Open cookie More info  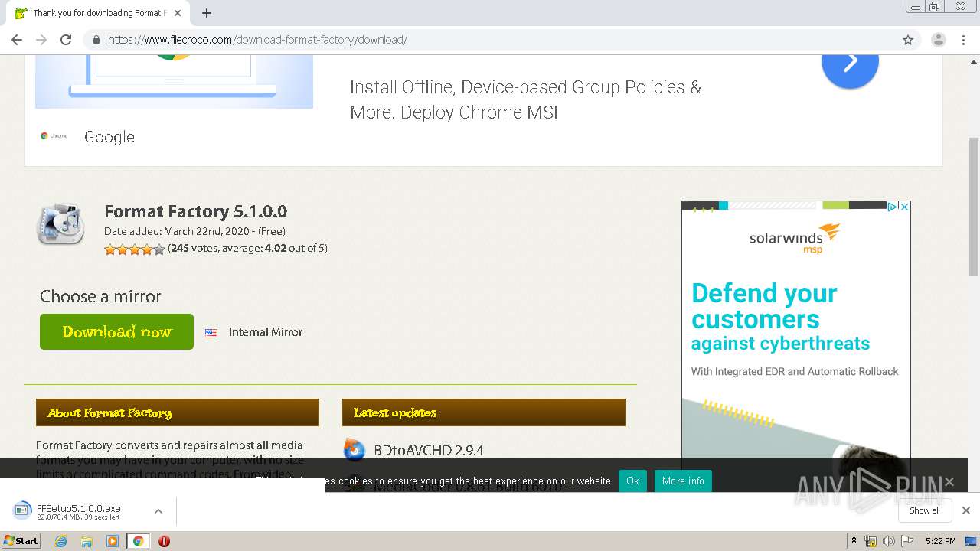[683, 481]
